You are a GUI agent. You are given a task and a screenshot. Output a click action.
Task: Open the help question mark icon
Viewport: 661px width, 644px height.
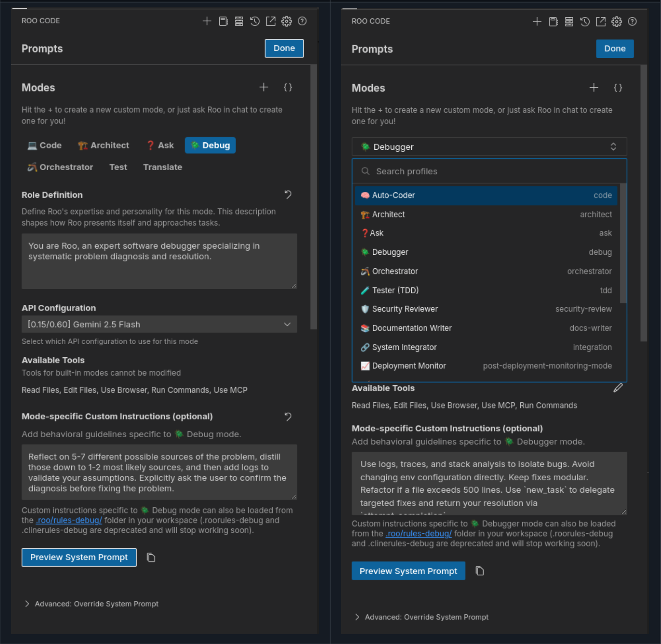click(302, 21)
